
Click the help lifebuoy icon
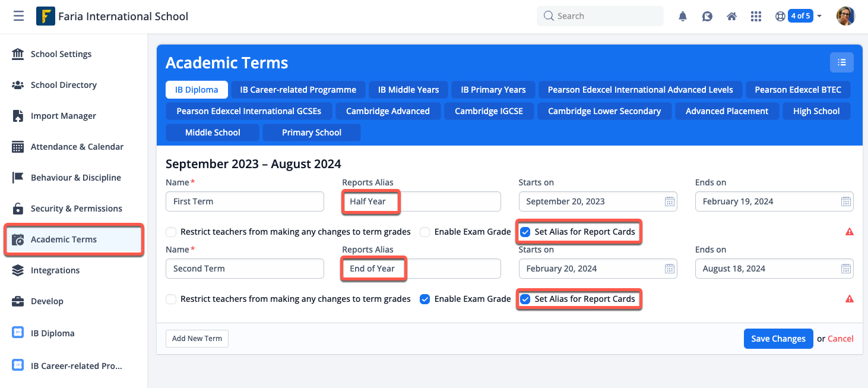point(780,17)
